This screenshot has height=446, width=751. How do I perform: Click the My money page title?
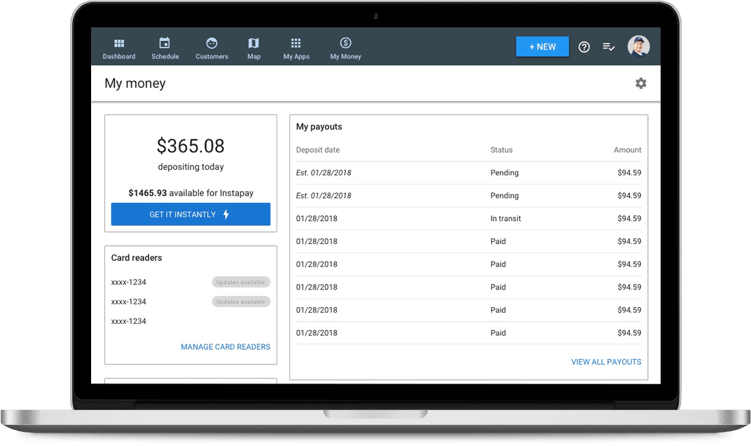(135, 83)
